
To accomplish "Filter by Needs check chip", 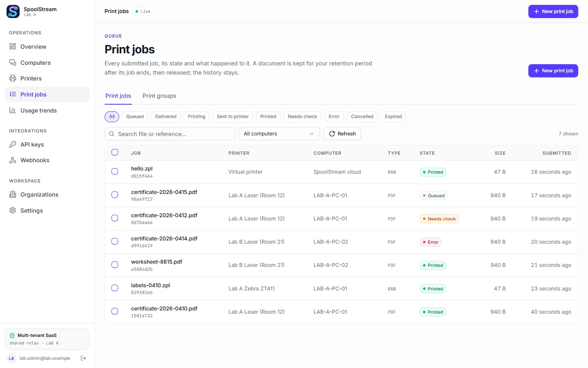I will pyautogui.click(x=302, y=116).
